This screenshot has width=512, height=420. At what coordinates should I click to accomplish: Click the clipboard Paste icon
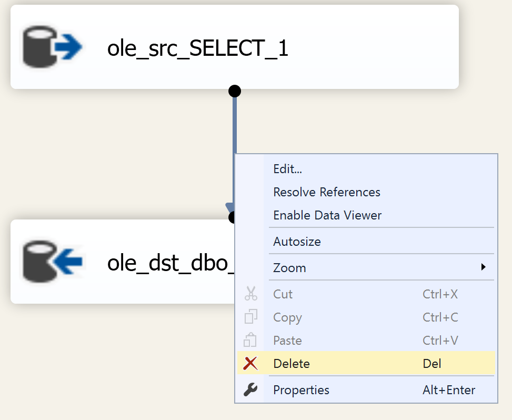click(x=251, y=340)
